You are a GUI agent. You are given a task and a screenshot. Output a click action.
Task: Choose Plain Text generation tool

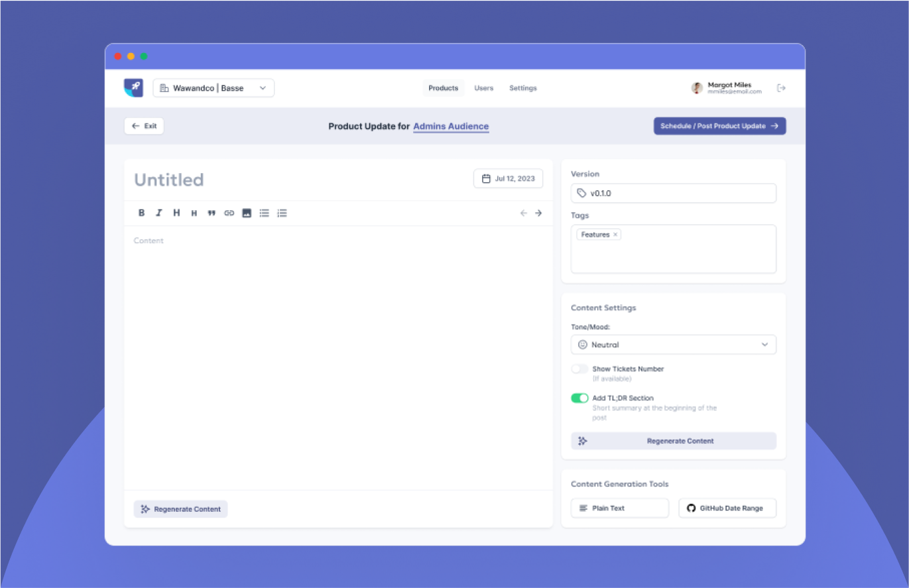tap(620, 508)
